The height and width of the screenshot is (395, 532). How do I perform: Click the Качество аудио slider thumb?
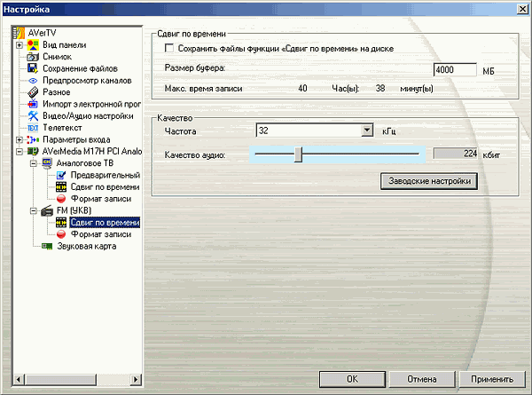298,154
